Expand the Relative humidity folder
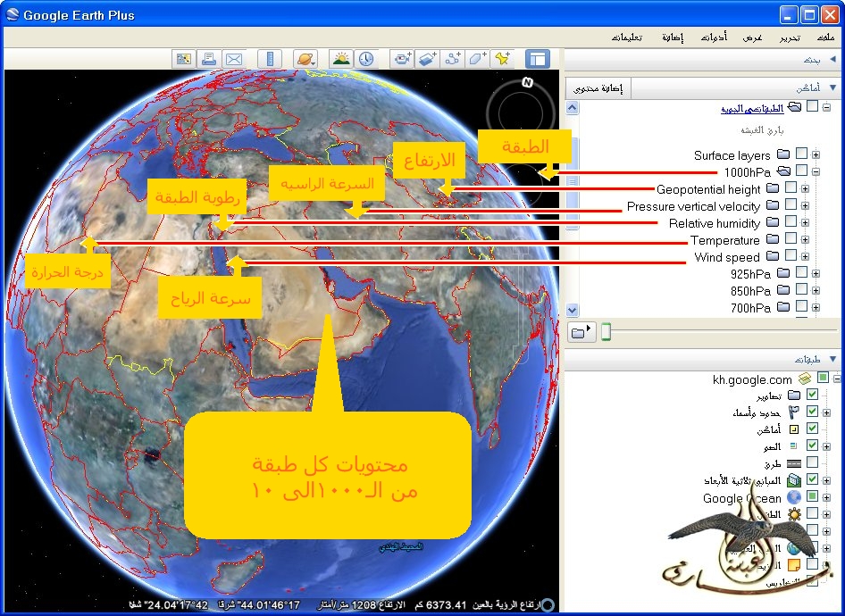This screenshot has height=616, width=845. click(805, 222)
